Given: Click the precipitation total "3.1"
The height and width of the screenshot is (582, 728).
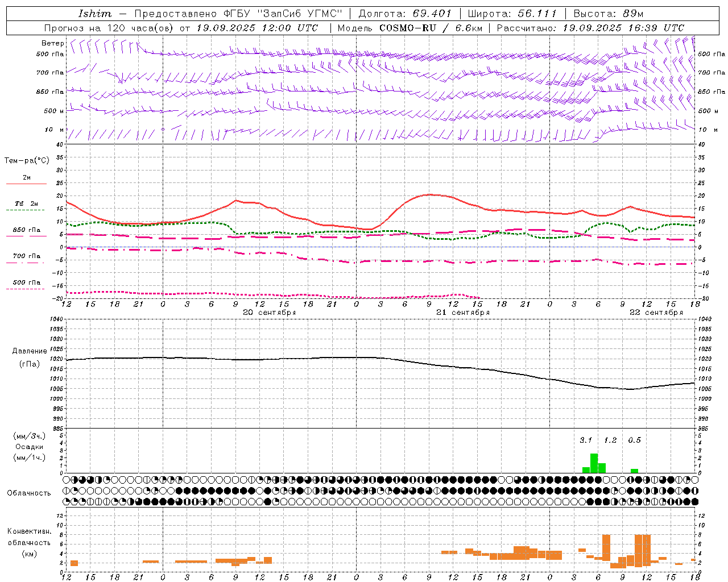Looking at the screenshot, I should click(586, 440).
